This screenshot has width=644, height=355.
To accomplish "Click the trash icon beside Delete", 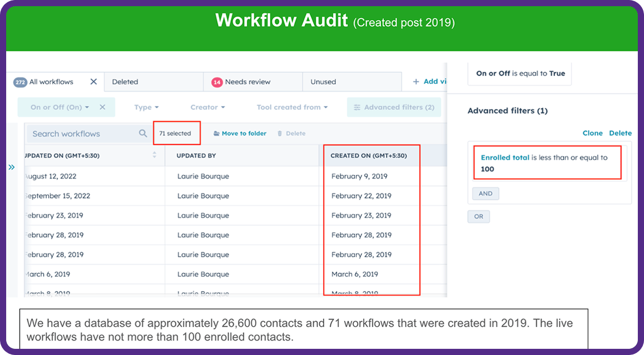I will pyautogui.click(x=280, y=133).
